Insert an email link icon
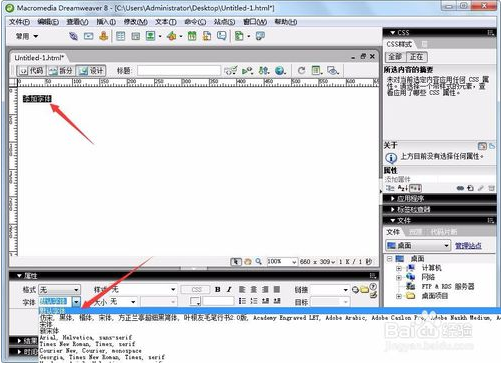502x372 pixels. (x=88, y=36)
